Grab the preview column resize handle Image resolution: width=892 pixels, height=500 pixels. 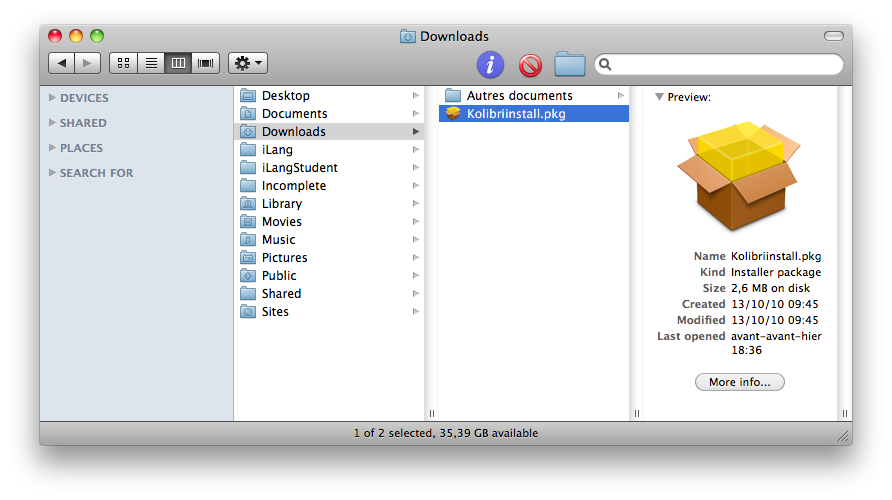(x=845, y=414)
